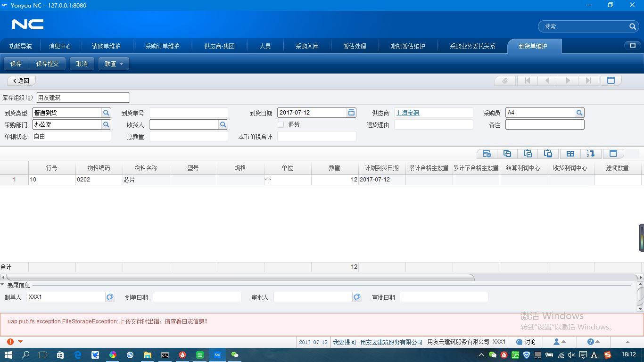Click the paste row icon
Screen dimensions: 644x362
[528, 154]
